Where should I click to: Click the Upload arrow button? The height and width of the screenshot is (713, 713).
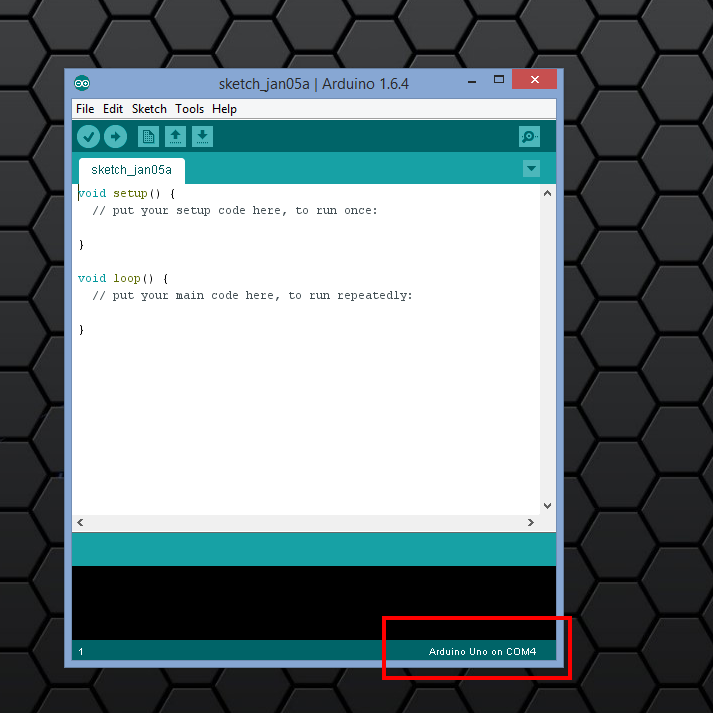point(115,136)
